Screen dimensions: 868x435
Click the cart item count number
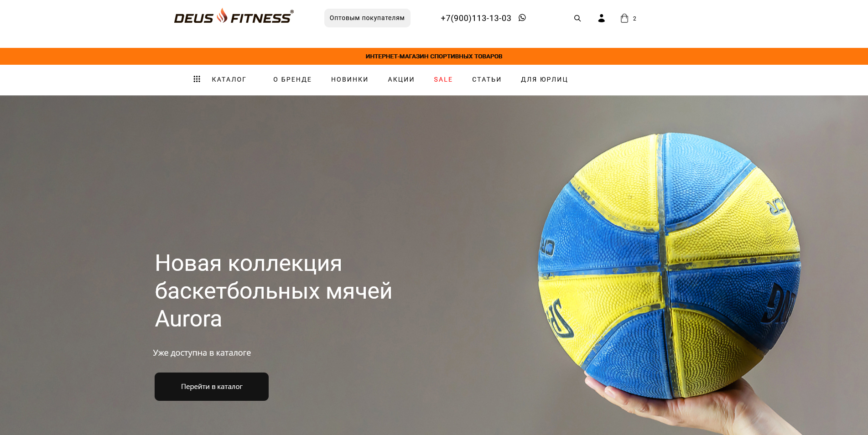(634, 19)
